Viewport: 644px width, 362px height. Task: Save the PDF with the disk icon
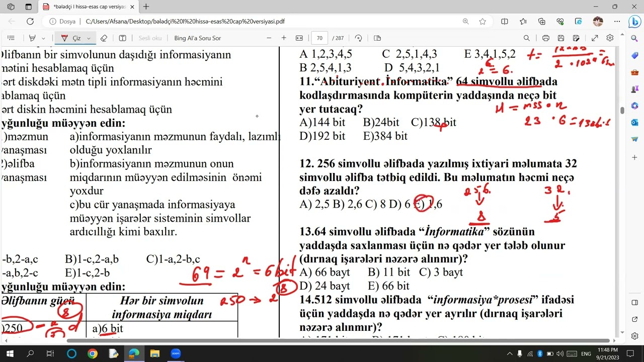[561, 38]
